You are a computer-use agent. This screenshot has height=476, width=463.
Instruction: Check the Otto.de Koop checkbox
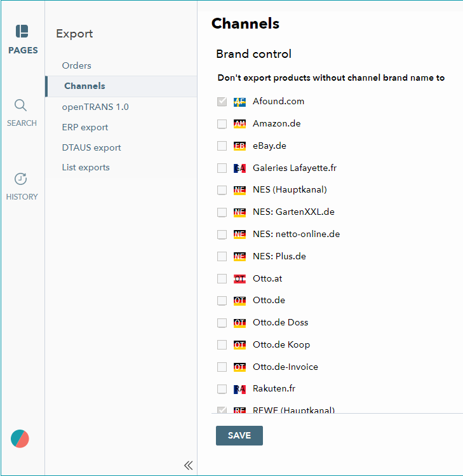pos(222,344)
